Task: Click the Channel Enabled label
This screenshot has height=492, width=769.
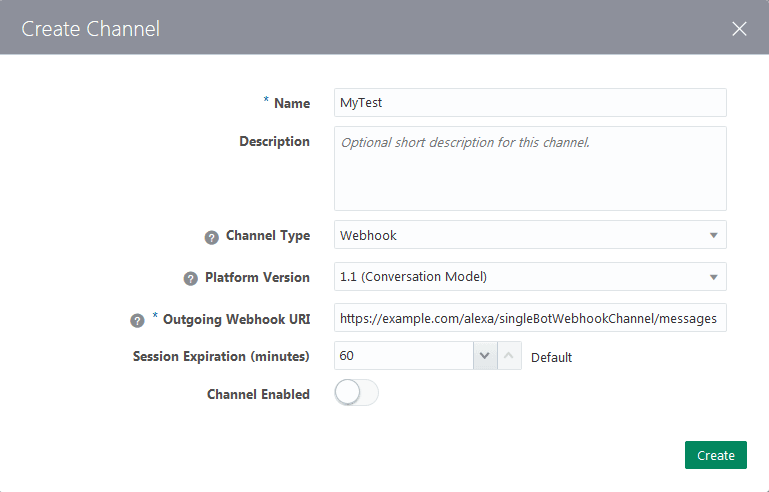Action: [x=258, y=394]
